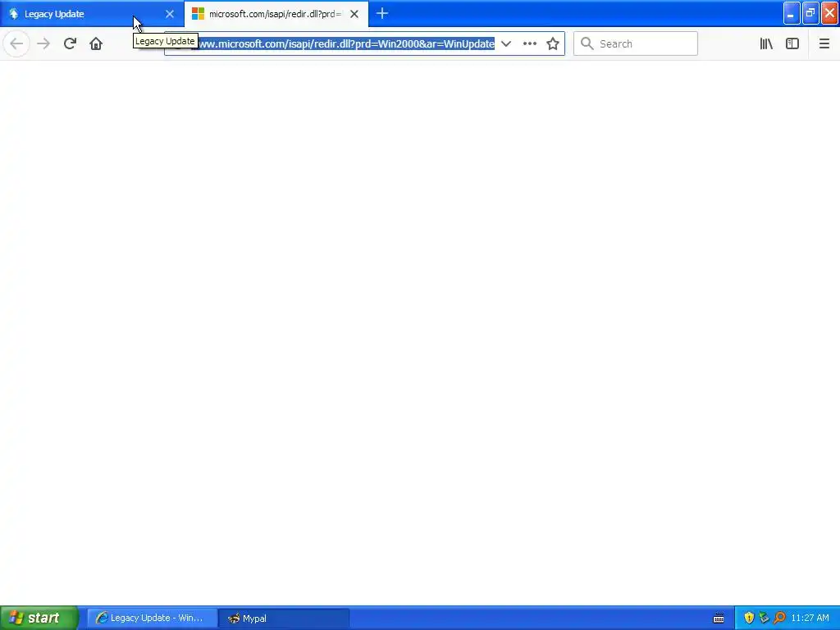This screenshot has width=840, height=630.
Task: Click the Legacy Update tab favicon
Action: (13, 14)
